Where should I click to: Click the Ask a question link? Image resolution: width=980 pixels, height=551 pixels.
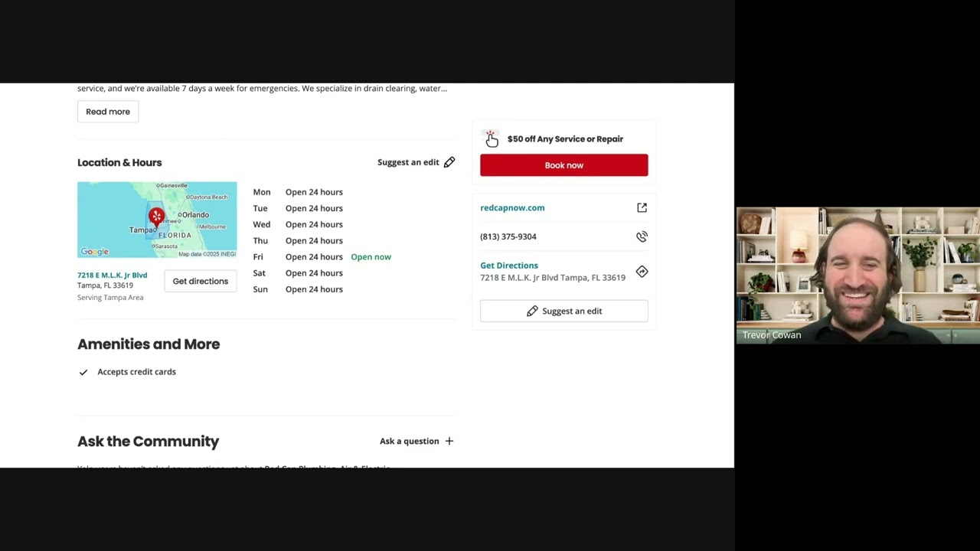click(410, 441)
